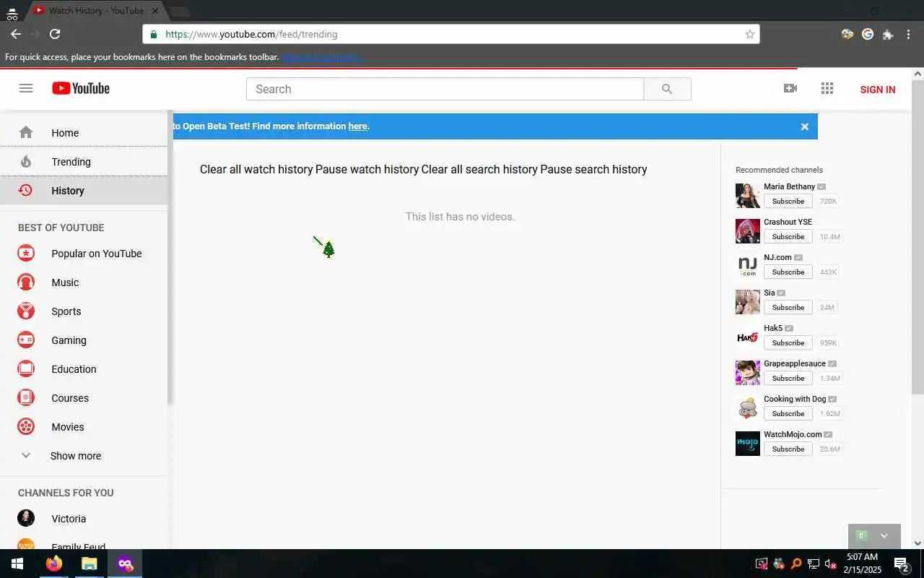The height and width of the screenshot is (578, 924).
Task: Click the Trending flame icon
Action: coord(26,161)
